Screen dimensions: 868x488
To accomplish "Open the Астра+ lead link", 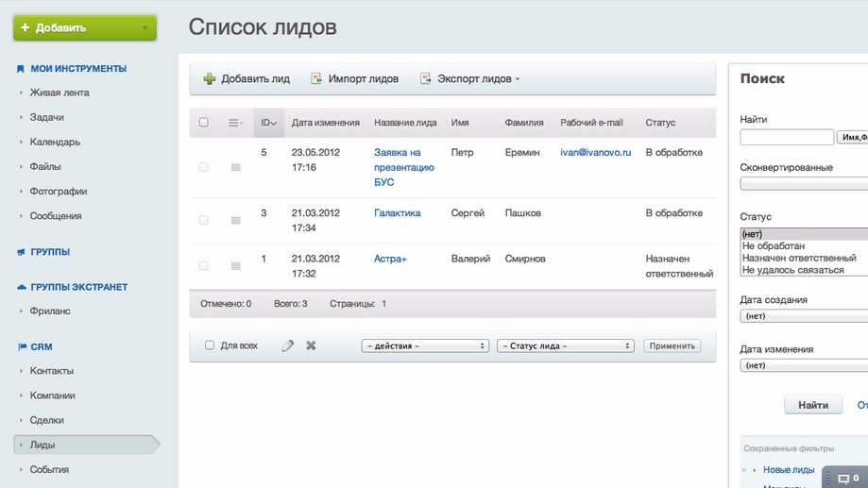I will [390, 259].
